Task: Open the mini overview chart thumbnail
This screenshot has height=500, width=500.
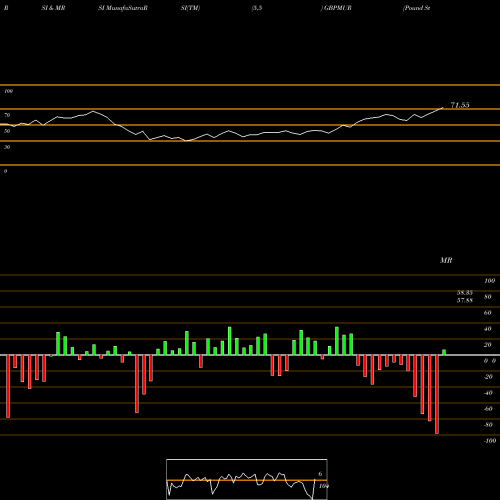Action: click(247, 479)
